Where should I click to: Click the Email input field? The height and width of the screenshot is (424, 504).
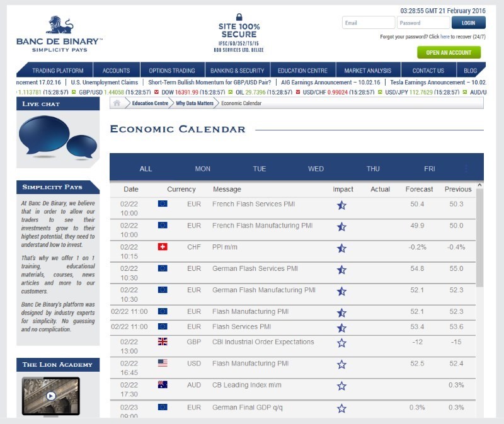[x=369, y=23]
